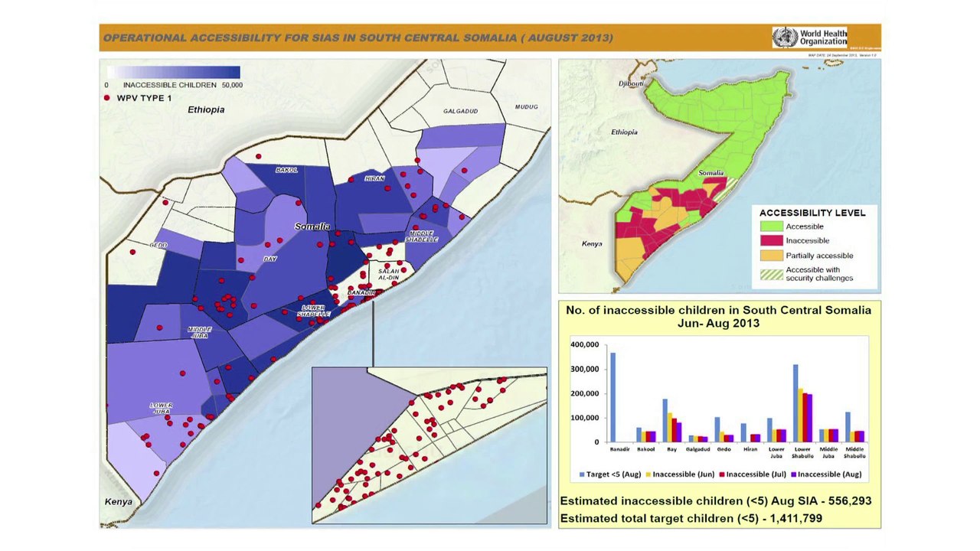Click the 'Lower Shabelle' x-axis label
980x551 pixels.
pos(803,452)
